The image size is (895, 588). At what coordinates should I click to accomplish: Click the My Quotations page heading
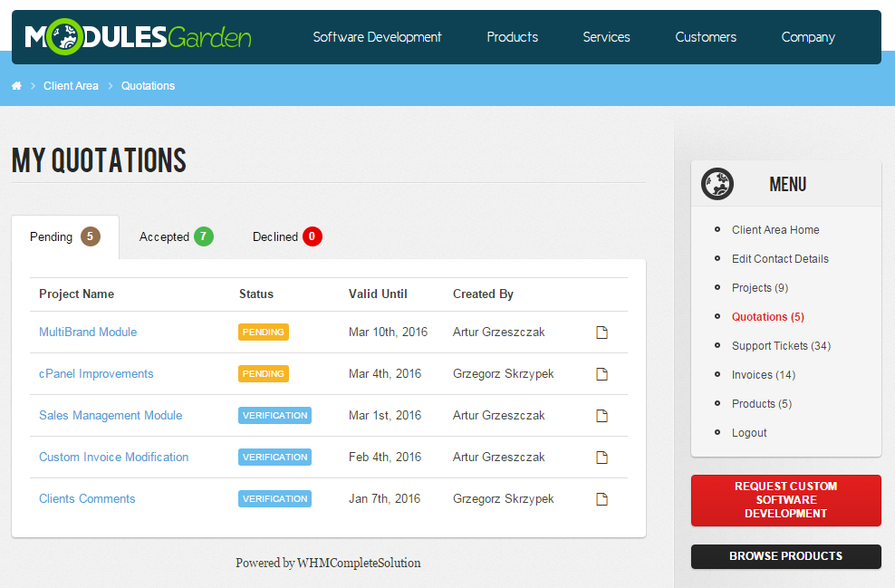[x=99, y=159]
